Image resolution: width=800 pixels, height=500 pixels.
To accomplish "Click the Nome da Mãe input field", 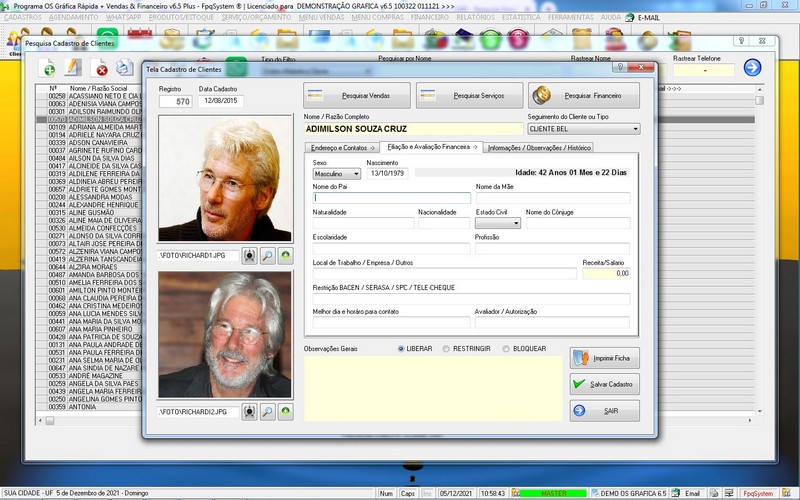I will 553,198.
